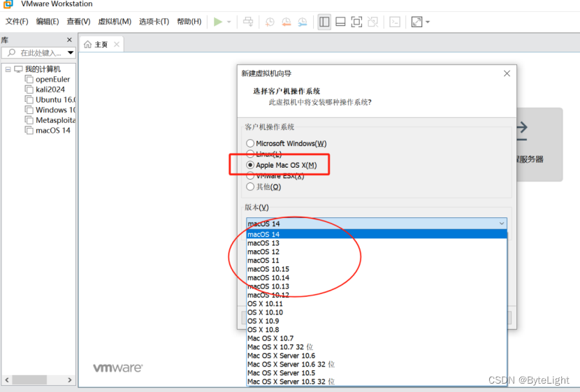The height and width of the screenshot is (392, 580).
Task: Click the send Ctrl+Alt+Del icon
Action: 248,22
